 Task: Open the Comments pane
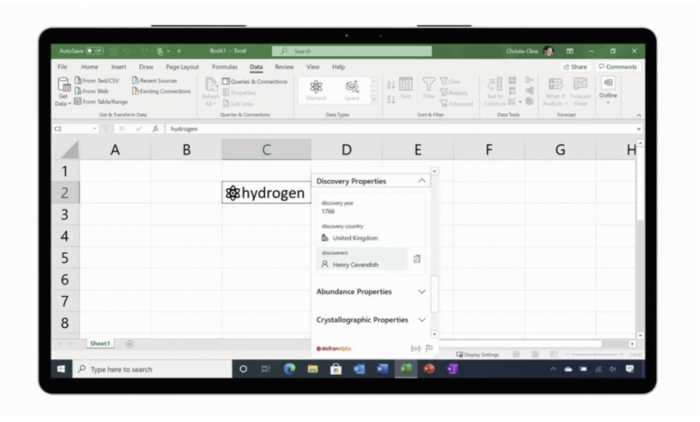[x=618, y=67]
